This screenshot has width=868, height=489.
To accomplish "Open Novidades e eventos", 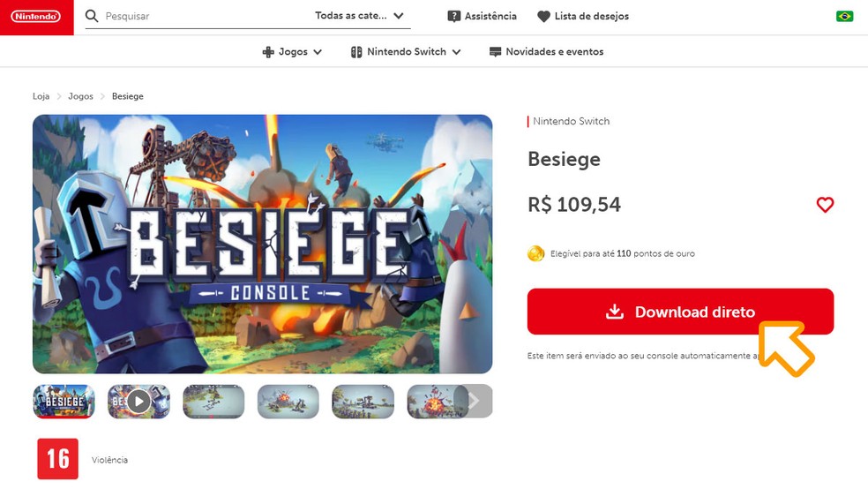I will (x=546, y=52).
